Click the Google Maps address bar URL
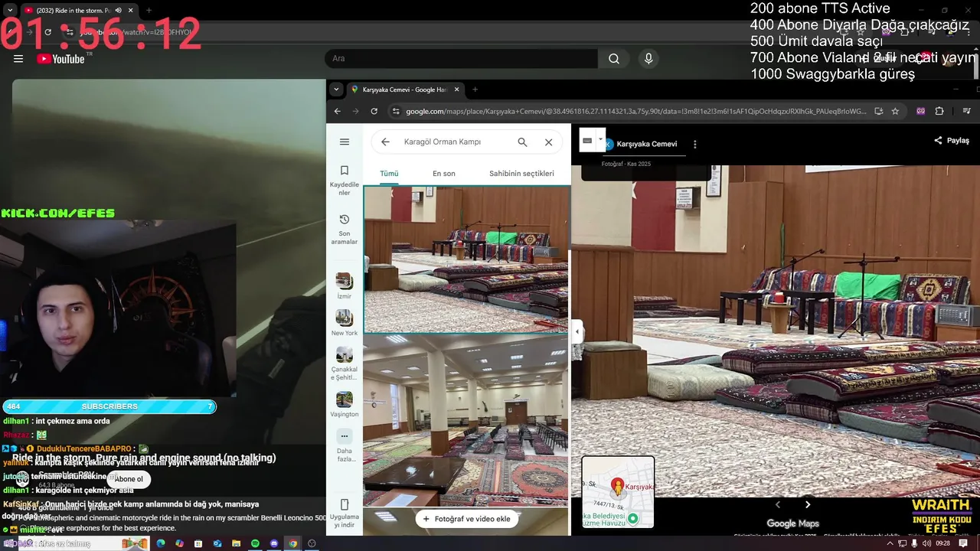The image size is (980, 551). 635,111
